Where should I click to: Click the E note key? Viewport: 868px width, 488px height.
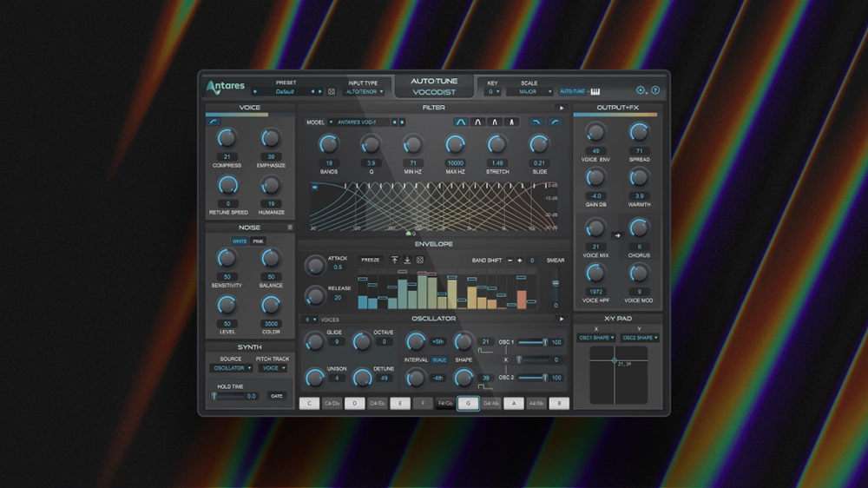coord(400,403)
